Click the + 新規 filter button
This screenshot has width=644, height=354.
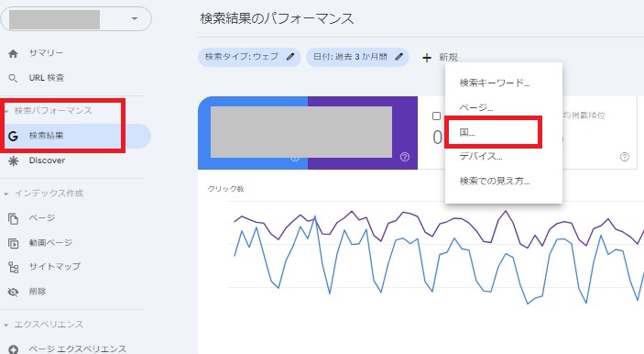(x=440, y=57)
